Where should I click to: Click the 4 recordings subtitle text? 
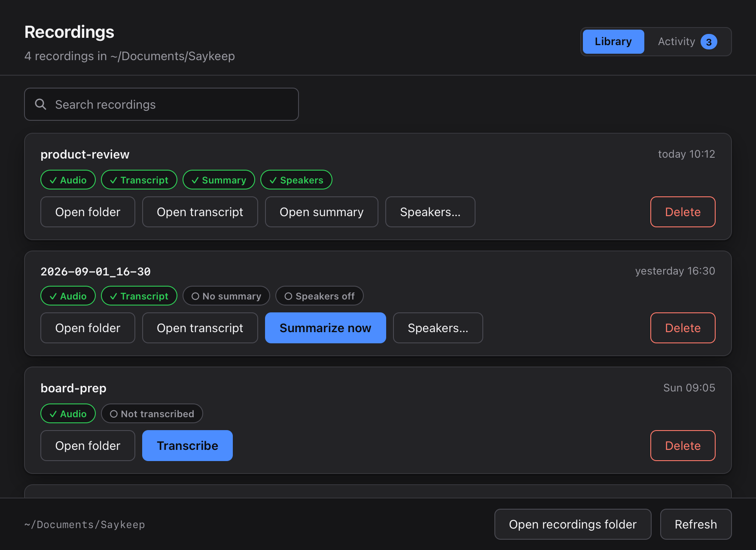point(129,56)
